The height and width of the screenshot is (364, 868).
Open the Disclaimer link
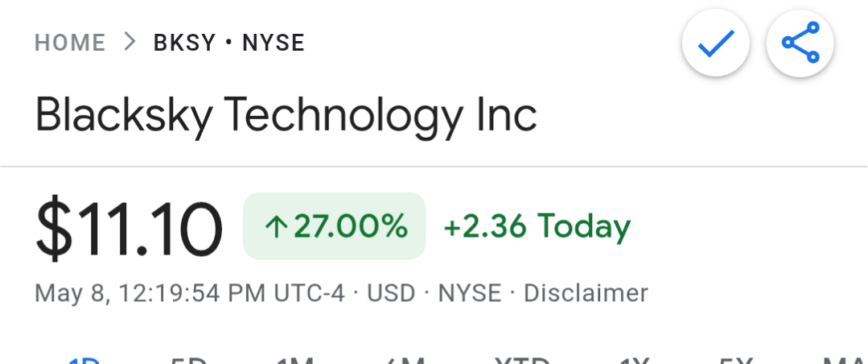pyautogui.click(x=586, y=293)
